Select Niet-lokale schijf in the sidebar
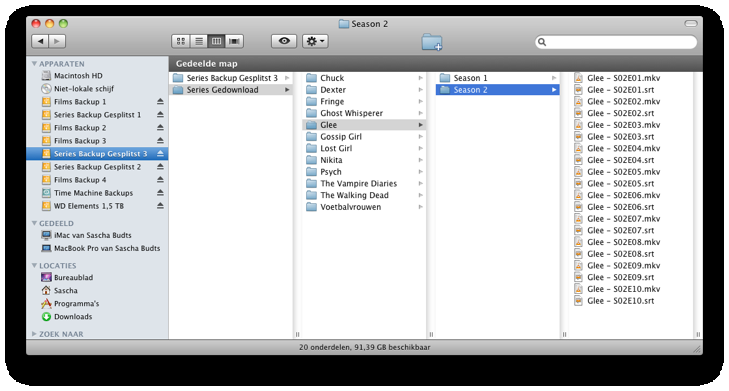Image resolution: width=729 pixels, height=391 pixels. [97, 89]
